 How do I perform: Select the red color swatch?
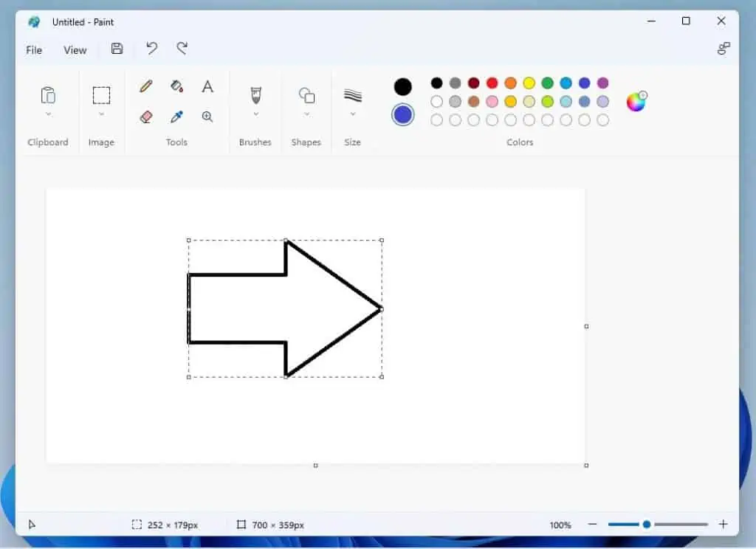pyautogui.click(x=492, y=83)
